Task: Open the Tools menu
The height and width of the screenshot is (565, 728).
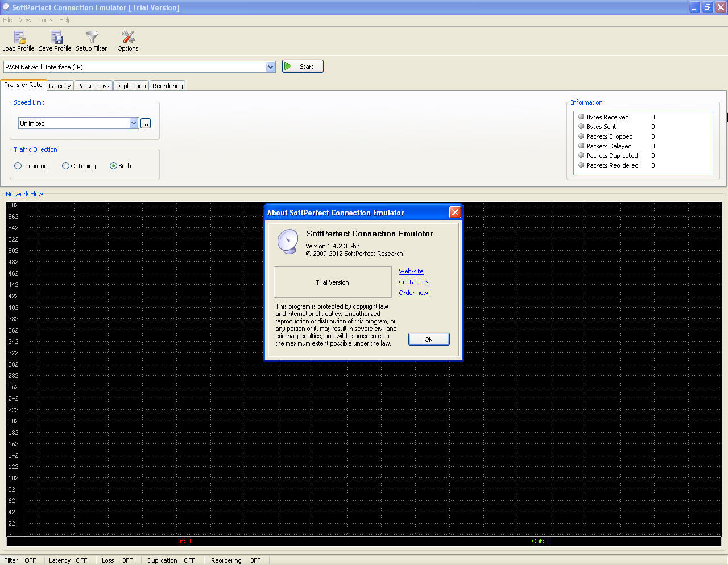Action: [x=45, y=20]
